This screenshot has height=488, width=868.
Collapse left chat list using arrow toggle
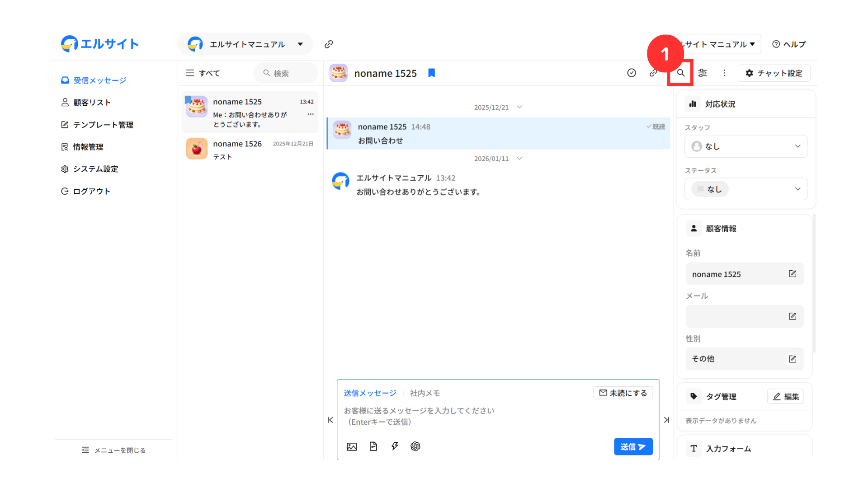click(330, 420)
